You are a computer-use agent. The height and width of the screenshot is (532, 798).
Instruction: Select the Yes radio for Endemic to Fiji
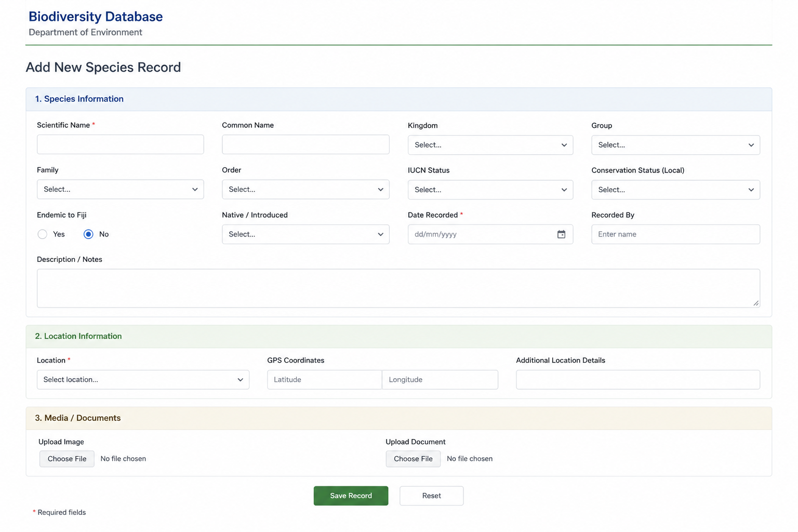pyautogui.click(x=43, y=234)
